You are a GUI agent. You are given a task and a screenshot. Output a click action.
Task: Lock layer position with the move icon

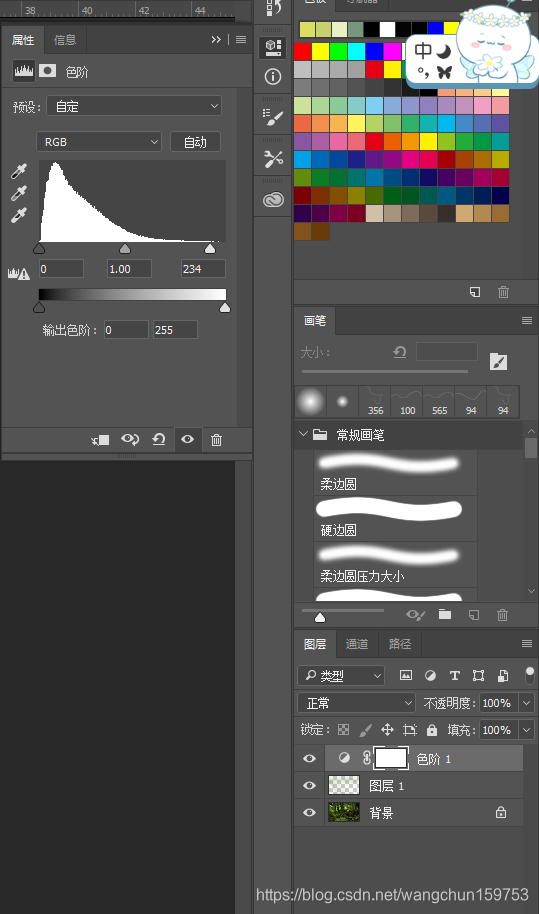(387, 729)
